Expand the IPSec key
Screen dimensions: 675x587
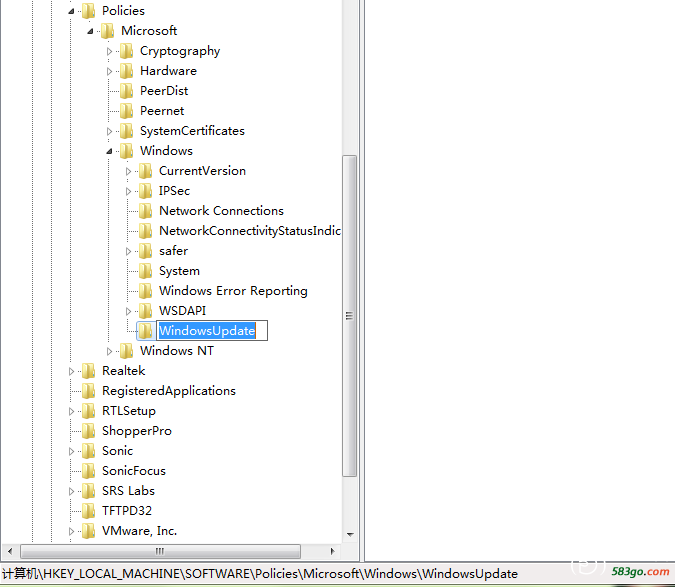(128, 192)
